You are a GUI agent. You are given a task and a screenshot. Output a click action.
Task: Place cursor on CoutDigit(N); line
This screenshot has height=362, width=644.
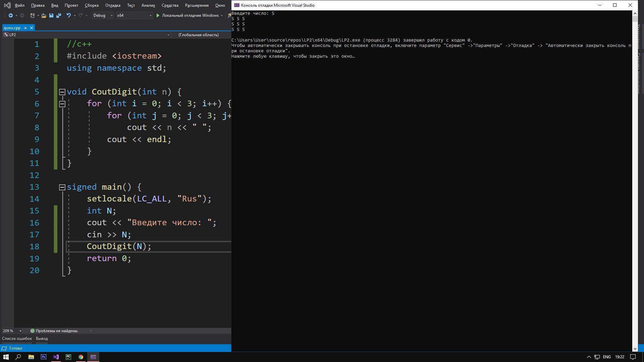119,246
